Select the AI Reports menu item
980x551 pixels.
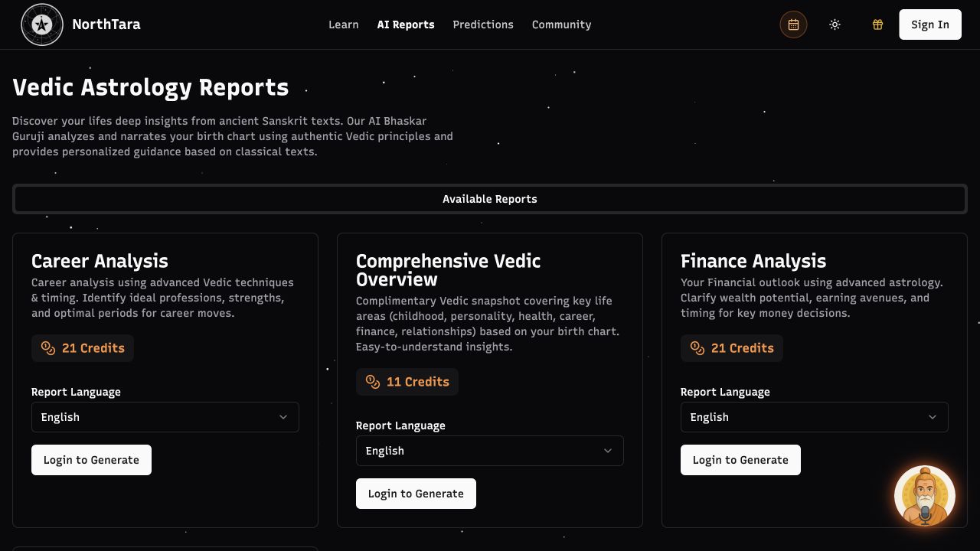point(406,24)
